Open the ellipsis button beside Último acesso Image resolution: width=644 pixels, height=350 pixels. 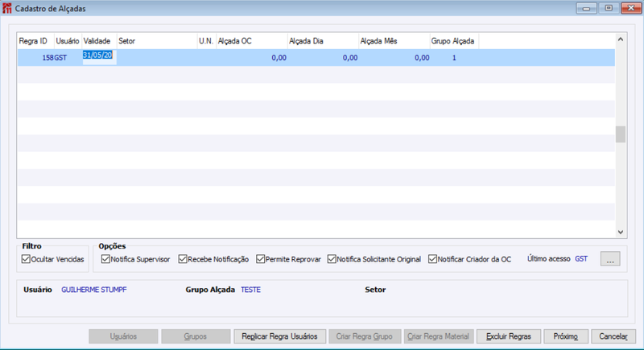[610, 259]
